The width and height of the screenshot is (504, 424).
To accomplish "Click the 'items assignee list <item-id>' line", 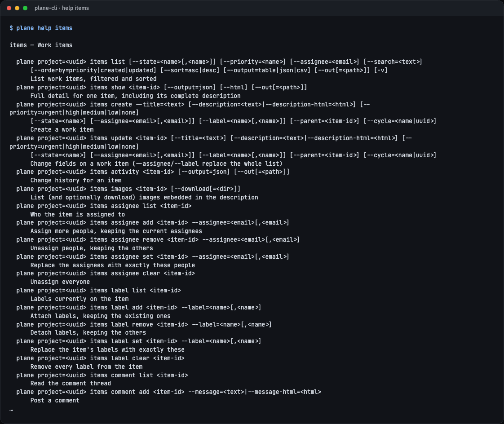I will (x=104, y=206).
